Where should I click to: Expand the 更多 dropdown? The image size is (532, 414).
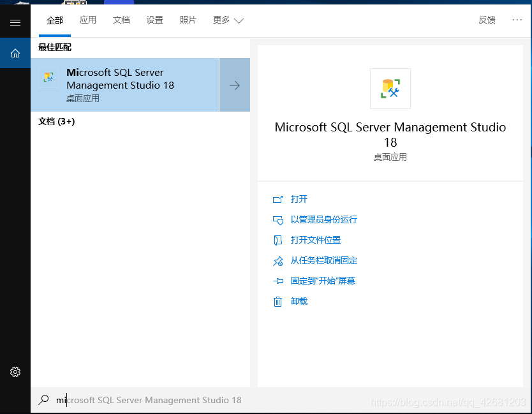[x=228, y=20]
